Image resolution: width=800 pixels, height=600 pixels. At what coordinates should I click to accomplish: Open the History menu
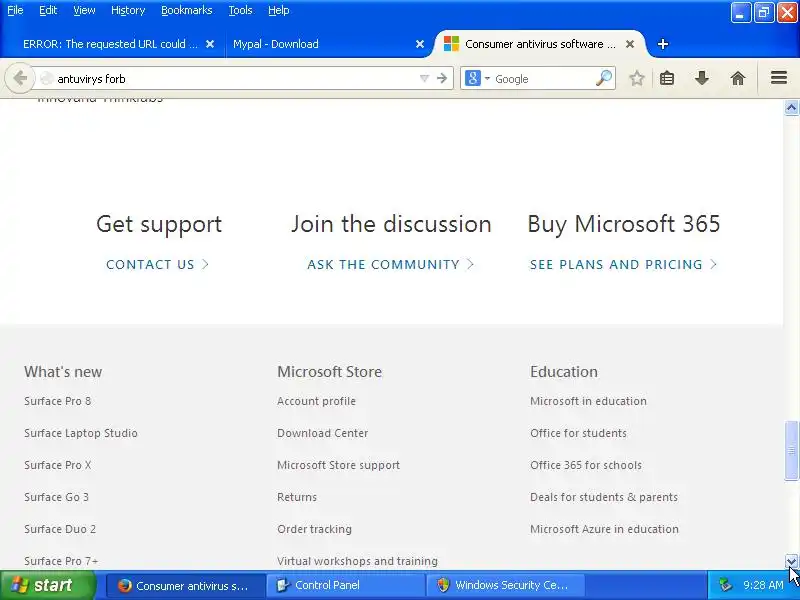tap(128, 10)
